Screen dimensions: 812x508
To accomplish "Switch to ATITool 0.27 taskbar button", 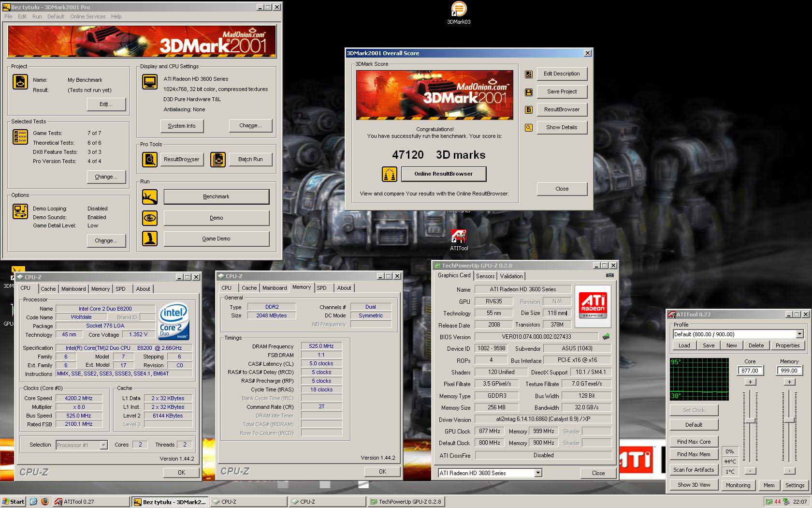I will (91, 502).
